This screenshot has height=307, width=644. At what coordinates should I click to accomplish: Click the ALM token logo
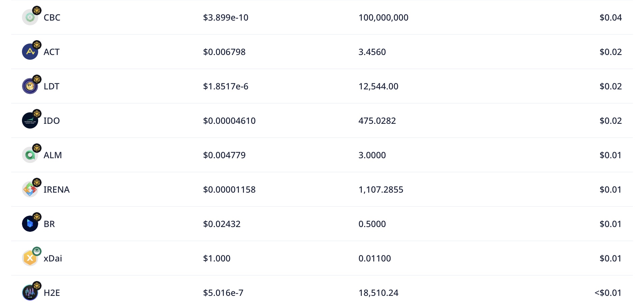30,156
